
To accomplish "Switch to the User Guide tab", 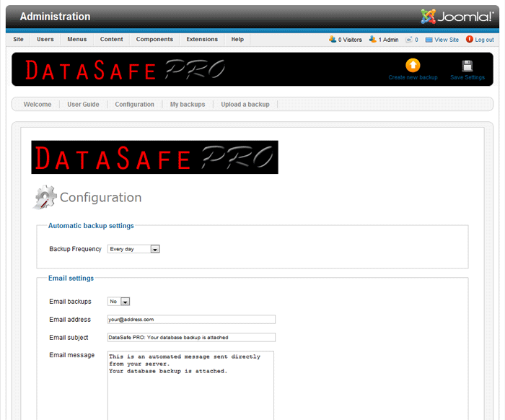I will (x=83, y=105).
